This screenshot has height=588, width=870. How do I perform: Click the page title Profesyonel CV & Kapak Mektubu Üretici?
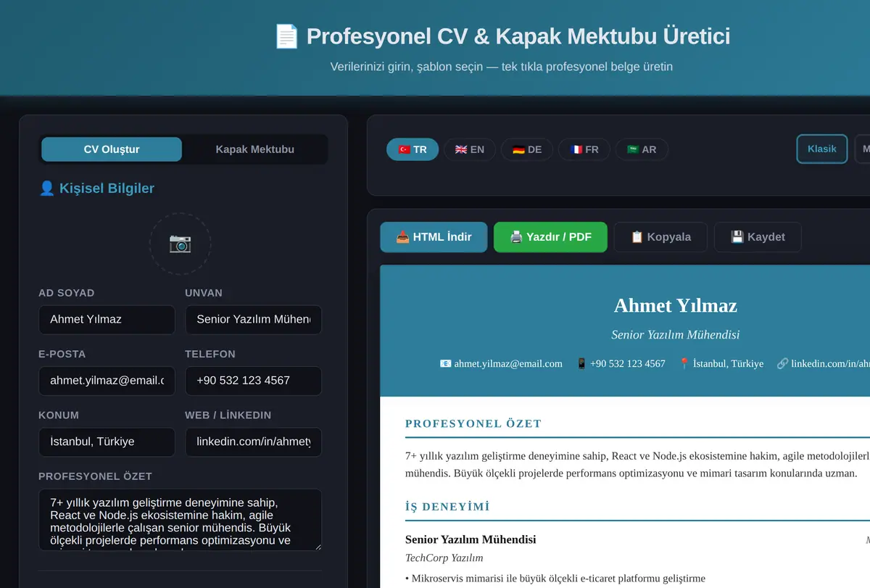coord(502,36)
